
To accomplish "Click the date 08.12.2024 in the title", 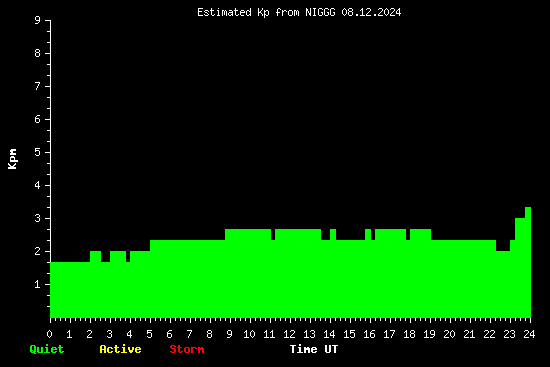I will point(371,13).
